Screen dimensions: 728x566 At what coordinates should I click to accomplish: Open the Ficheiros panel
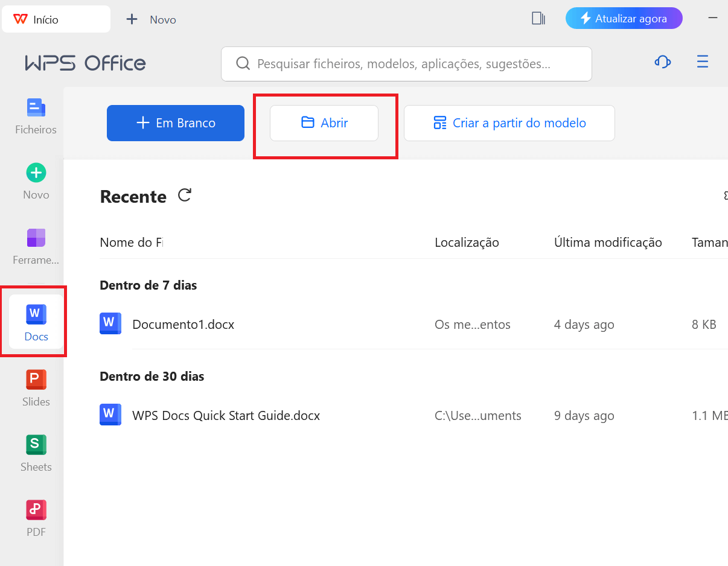pos(34,115)
